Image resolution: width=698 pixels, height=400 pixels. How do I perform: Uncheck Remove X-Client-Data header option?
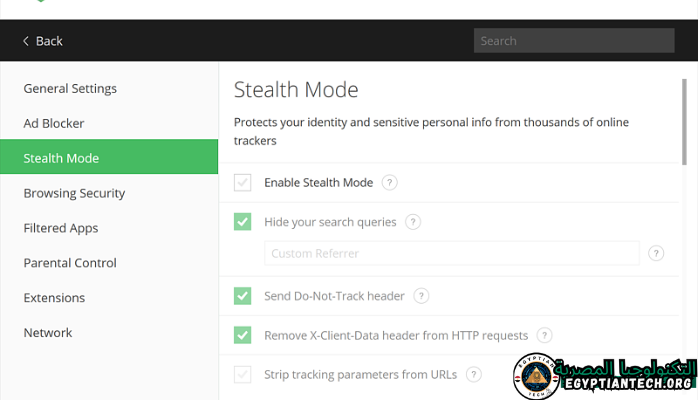pyautogui.click(x=242, y=336)
